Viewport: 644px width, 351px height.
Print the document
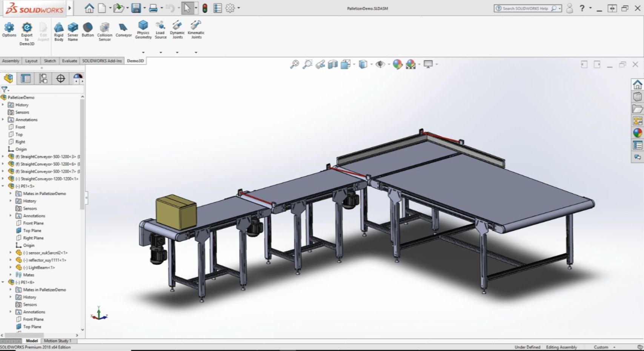tap(153, 8)
